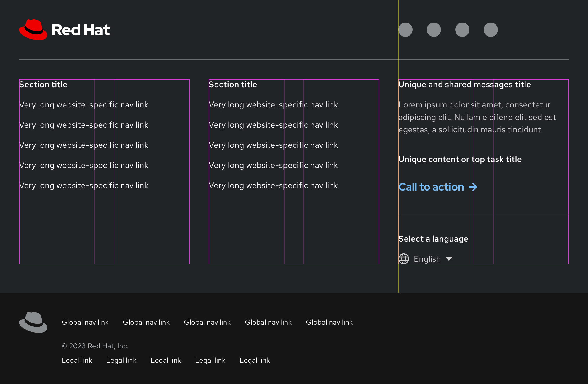Image resolution: width=588 pixels, height=384 pixels.
Task: Click the arrow icon next to Call to action
Action: click(473, 187)
